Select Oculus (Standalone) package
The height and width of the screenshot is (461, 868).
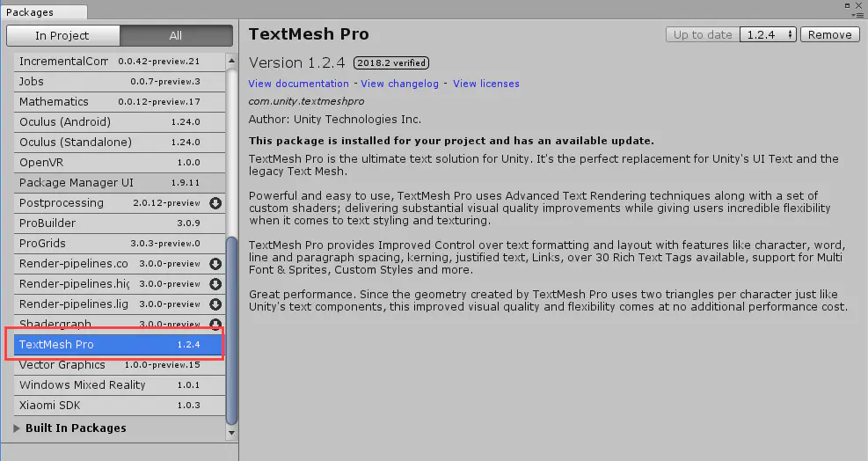pyautogui.click(x=120, y=142)
